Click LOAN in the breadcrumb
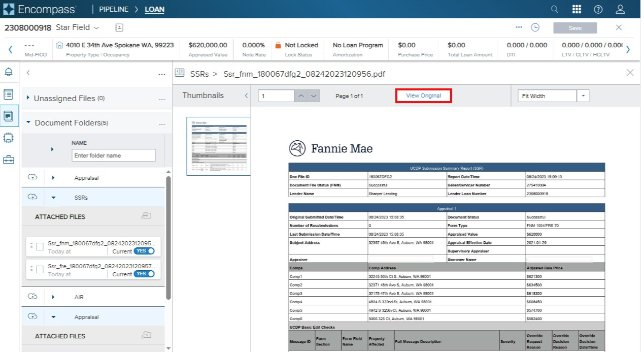The width and height of the screenshot is (644, 352). 155,9
